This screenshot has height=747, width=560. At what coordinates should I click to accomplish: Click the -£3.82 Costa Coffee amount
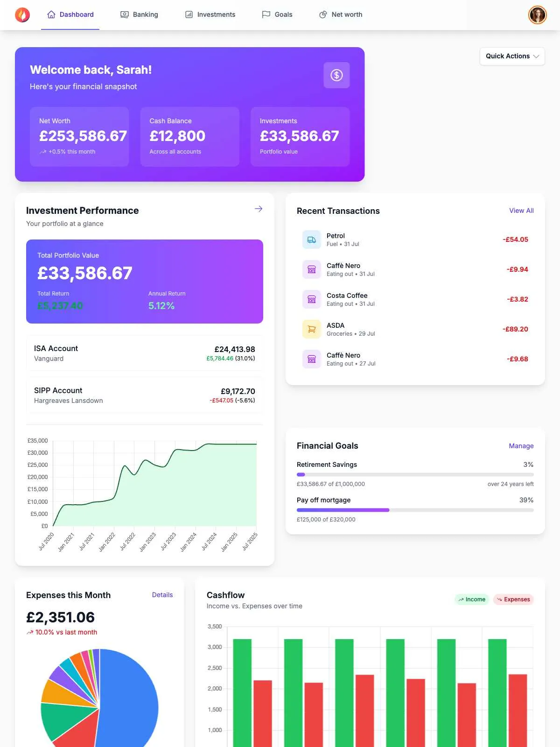[x=518, y=299]
